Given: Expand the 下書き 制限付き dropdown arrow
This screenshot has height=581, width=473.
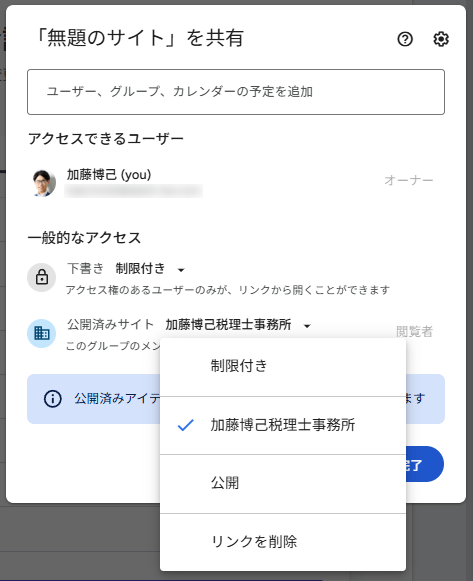Looking at the screenshot, I should click(x=181, y=270).
